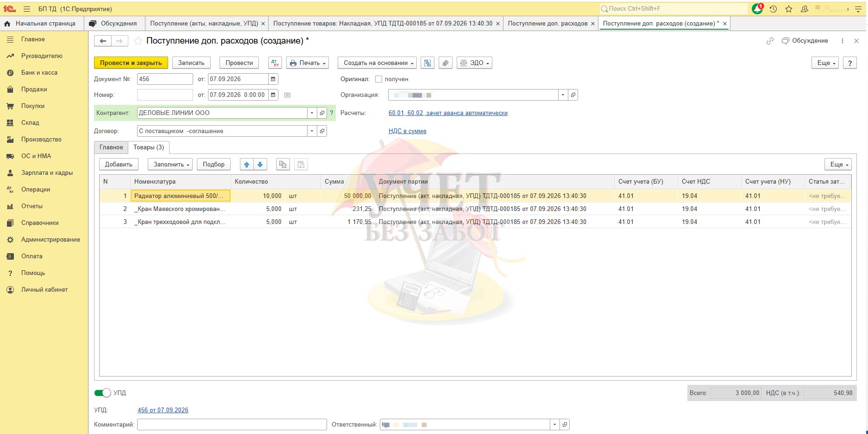Click the Подбор button
This screenshot has height=434, width=868.
click(214, 165)
